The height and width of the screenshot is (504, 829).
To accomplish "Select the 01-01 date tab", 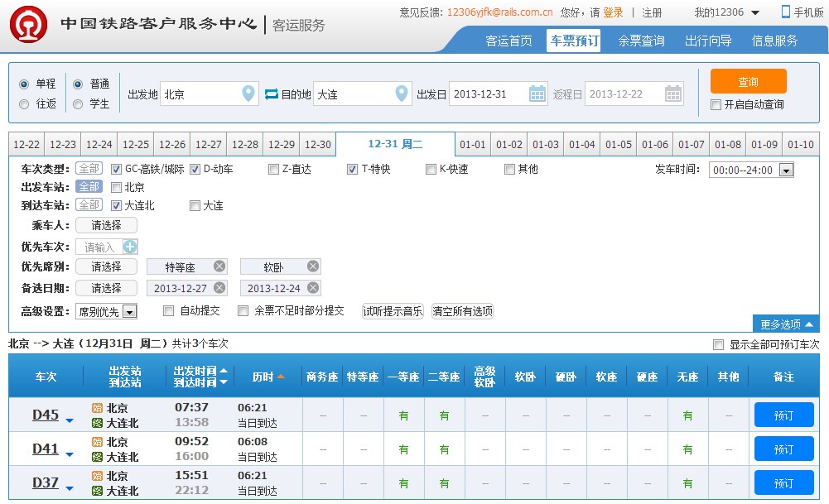I will pos(473,145).
